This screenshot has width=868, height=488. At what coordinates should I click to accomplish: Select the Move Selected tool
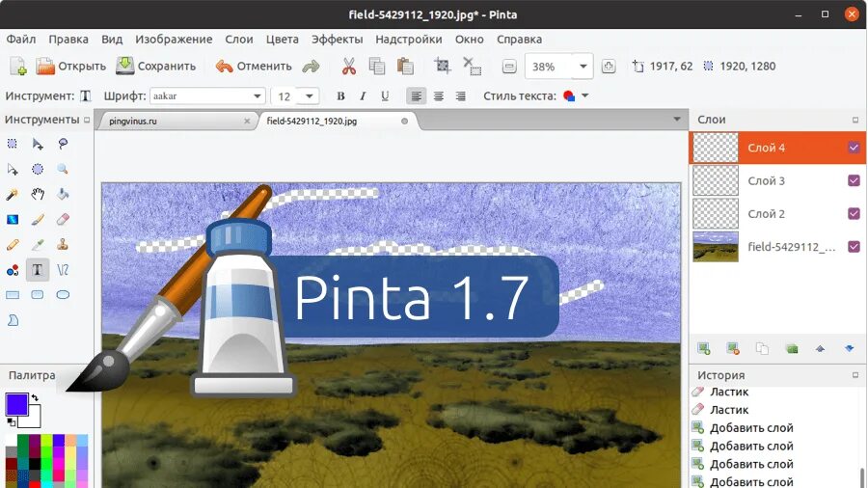(38, 144)
